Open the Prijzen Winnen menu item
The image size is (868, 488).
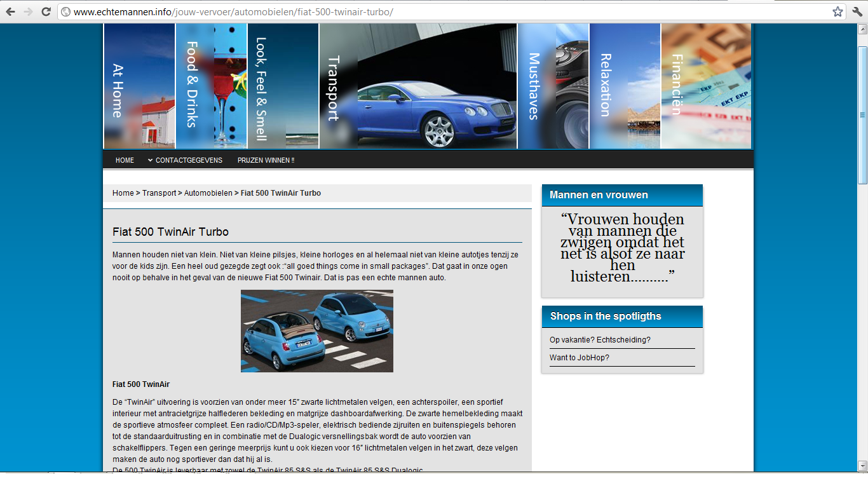coord(266,160)
